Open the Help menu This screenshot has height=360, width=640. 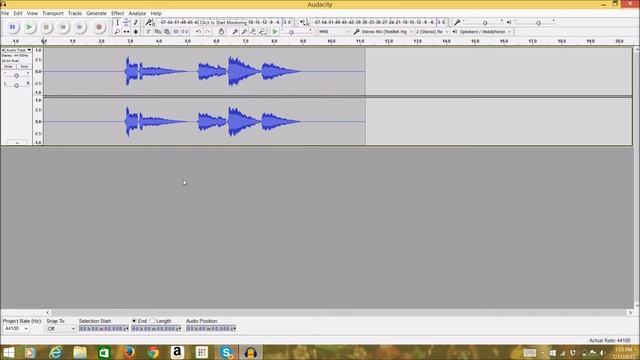[156, 13]
